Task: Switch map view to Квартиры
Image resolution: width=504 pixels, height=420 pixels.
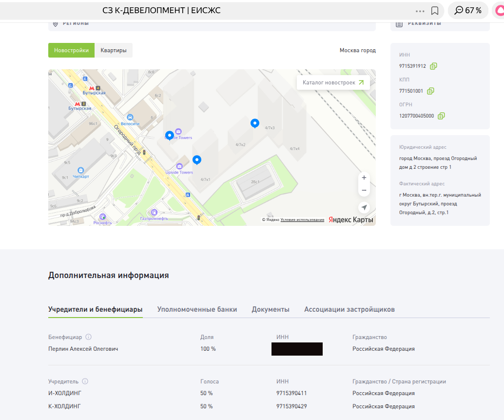Action: point(114,50)
